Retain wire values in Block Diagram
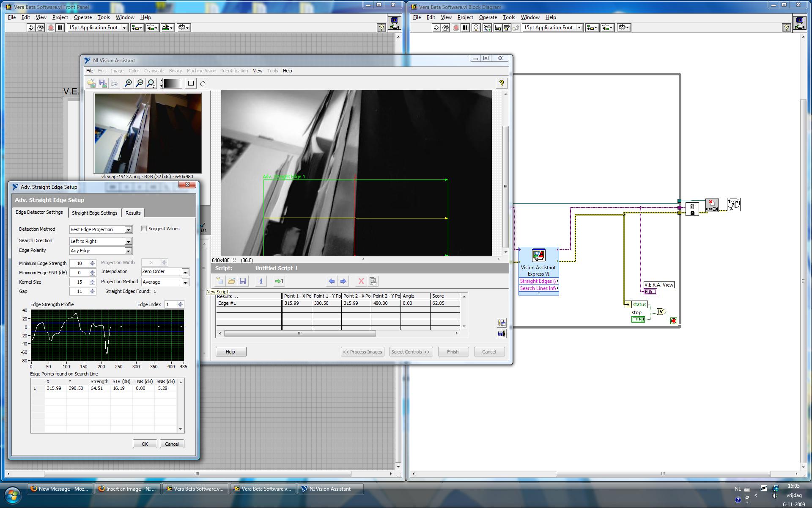The image size is (812, 508). tap(487, 28)
